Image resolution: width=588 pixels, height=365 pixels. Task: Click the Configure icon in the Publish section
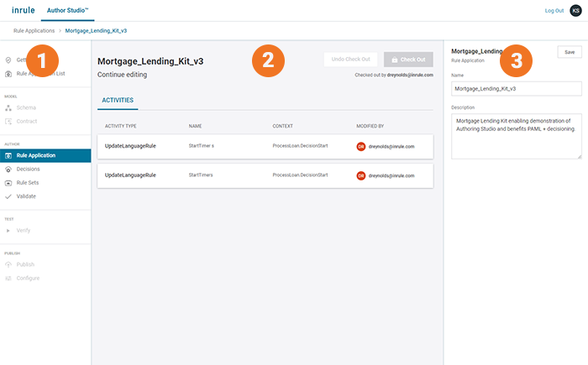(8, 278)
